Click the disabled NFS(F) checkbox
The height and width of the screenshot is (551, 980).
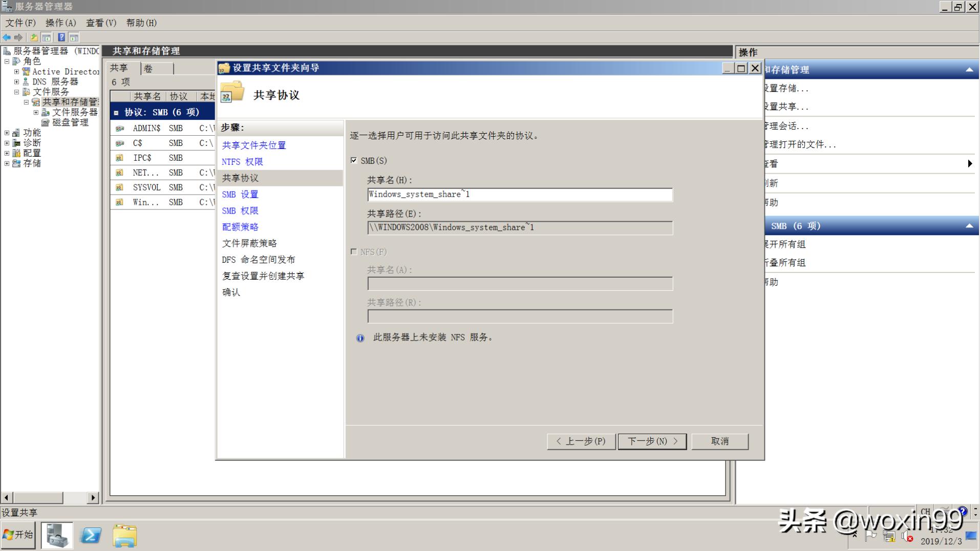tap(354, 251)
